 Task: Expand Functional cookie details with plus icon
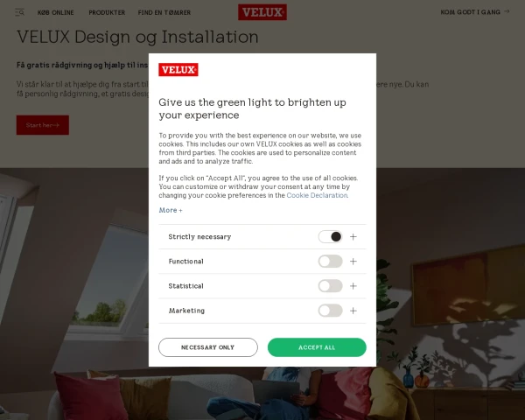point(353,262)
